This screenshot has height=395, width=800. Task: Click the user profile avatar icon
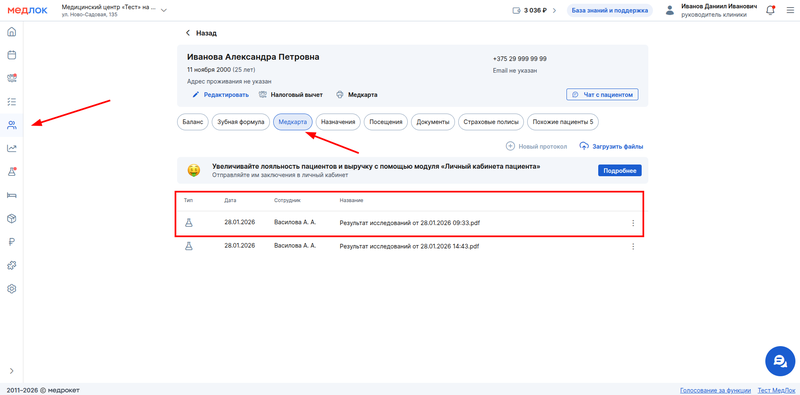pyautogui.click(x=670, y=10)
